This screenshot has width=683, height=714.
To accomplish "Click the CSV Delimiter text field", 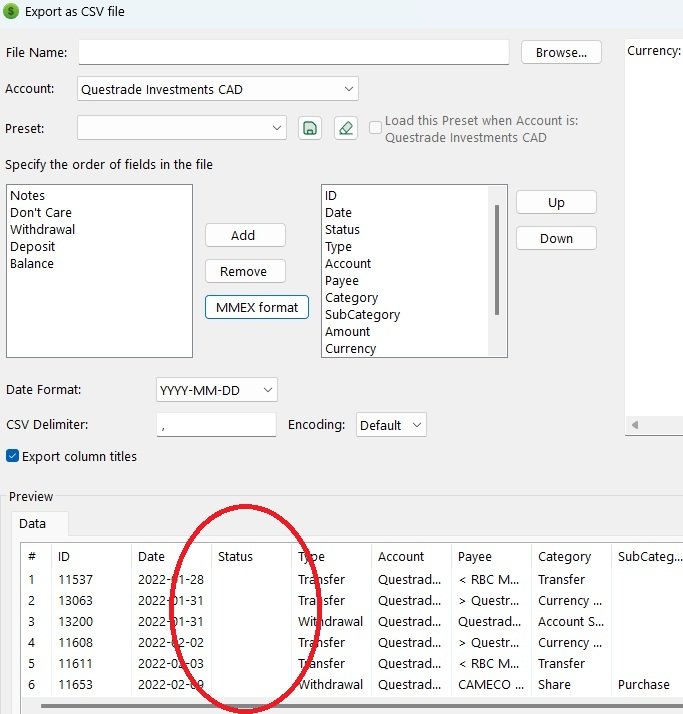I will tap(216, 425).
